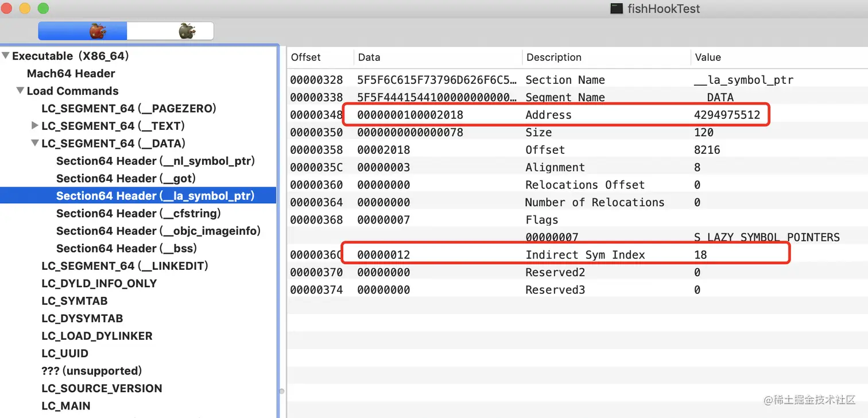868x418 pixels.
Task: Select Section64 Header (__cfstring)
Action: tap(138, 213)
